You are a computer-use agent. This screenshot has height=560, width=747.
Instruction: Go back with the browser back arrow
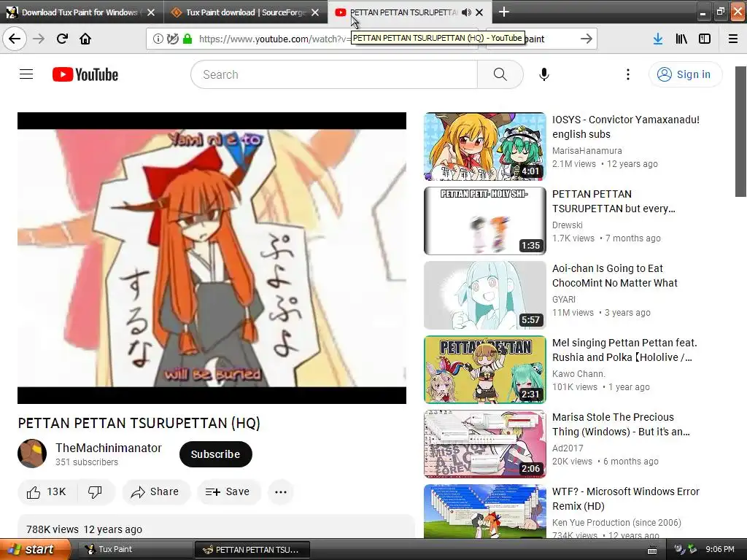pos(15,39)
